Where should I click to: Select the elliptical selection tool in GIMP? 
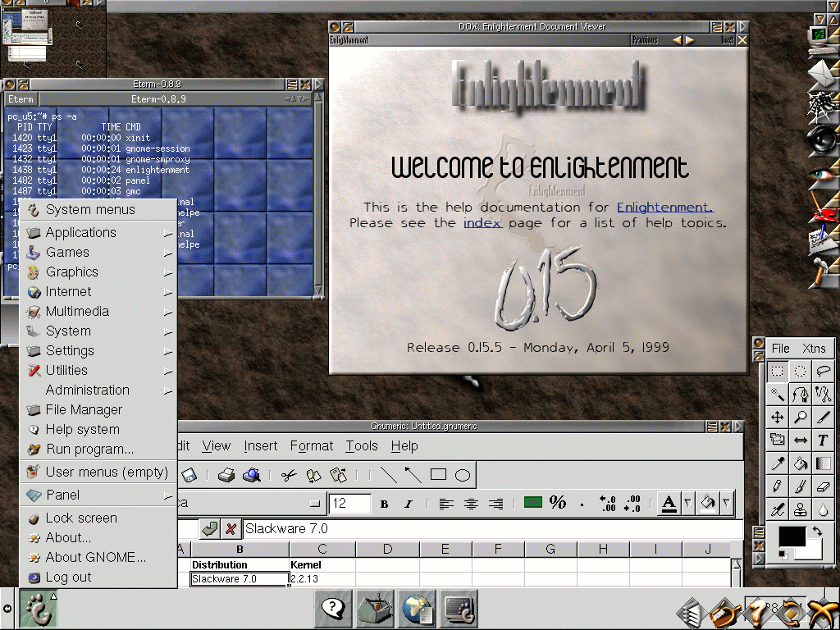801,371
